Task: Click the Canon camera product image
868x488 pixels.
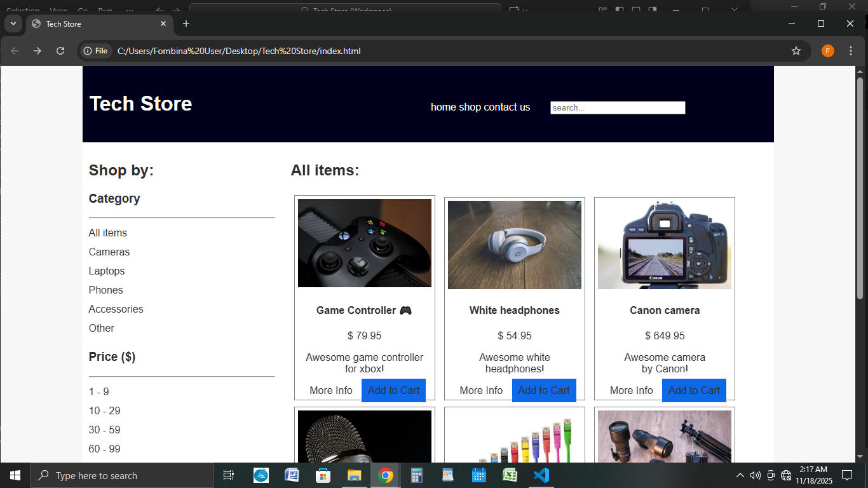Action: pos(665,245)
